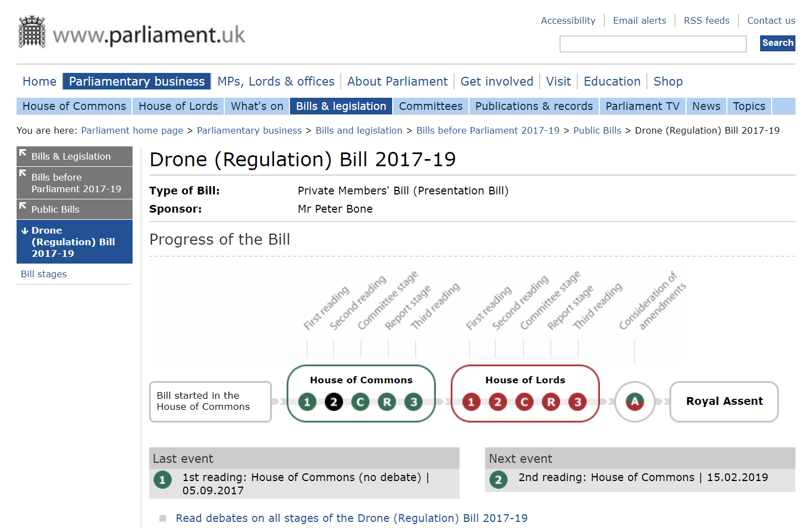
Task: Click the green 2 icon under Next event
Action: point(498,480)
